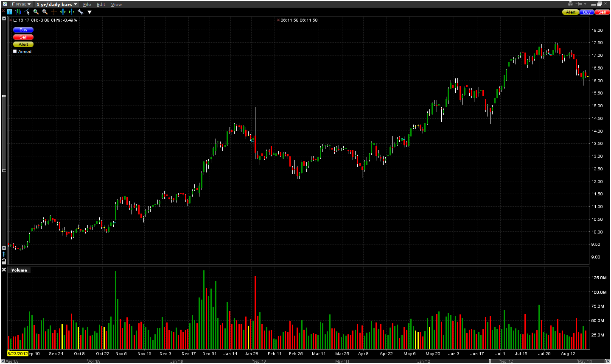
Task: Select the text annotation T tool
Action: tap(9, 12)
